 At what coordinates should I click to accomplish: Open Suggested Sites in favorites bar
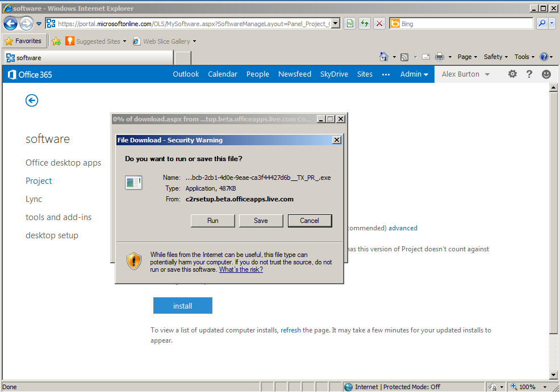(96, 41)
